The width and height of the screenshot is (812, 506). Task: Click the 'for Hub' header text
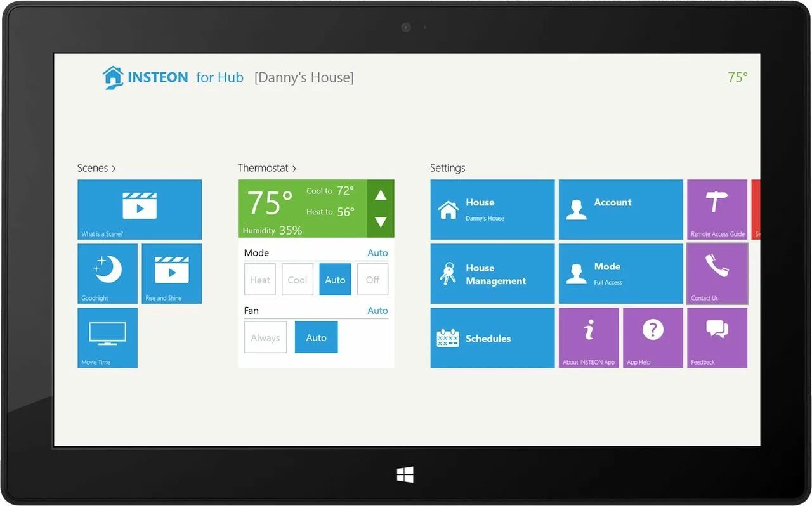pyautogui.click(x=219, y=77)
